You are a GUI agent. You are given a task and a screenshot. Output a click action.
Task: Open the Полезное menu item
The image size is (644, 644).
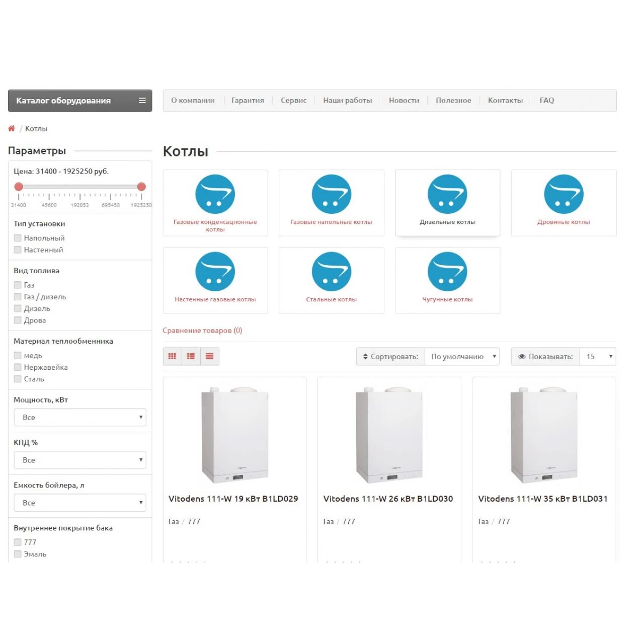point(453,100)
